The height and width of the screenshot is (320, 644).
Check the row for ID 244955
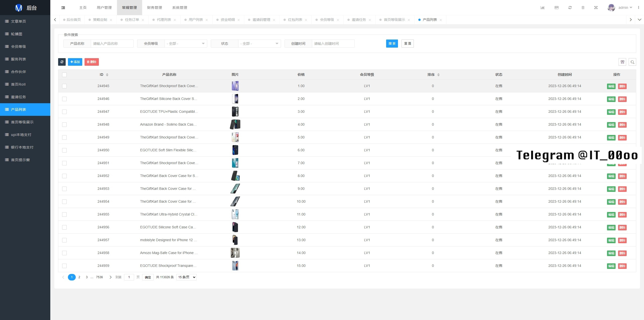tap(64, 215)
